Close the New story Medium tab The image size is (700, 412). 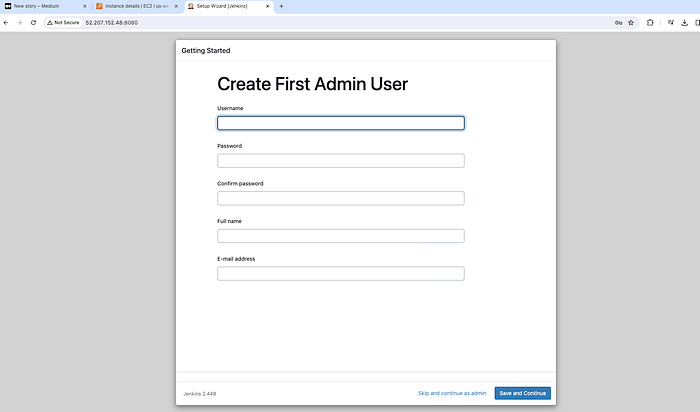[84, 6]
